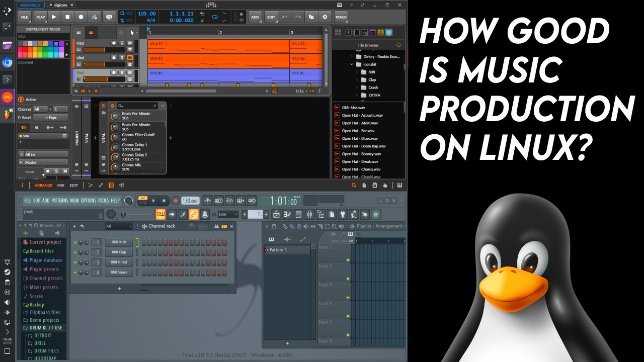Toggle the Active device checkbox
The height and width of the screenshot is (362, 644).
tap(21, 100)
